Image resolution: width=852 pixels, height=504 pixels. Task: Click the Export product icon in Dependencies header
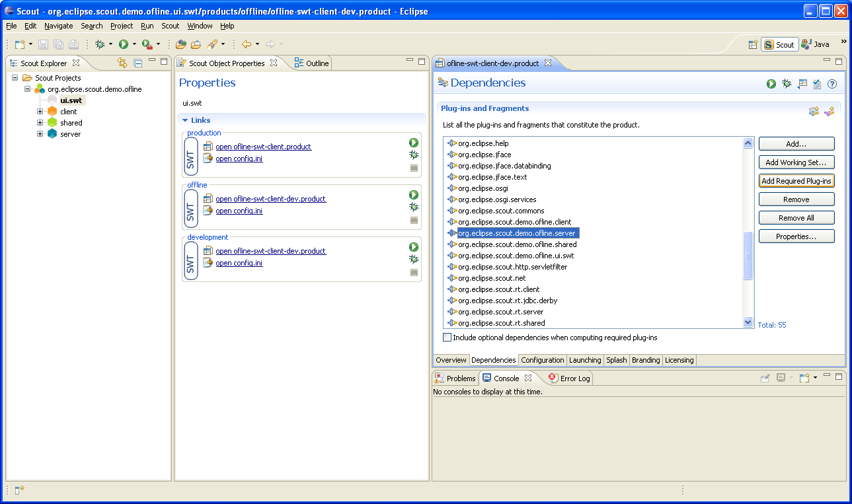[x=802, y=84]
